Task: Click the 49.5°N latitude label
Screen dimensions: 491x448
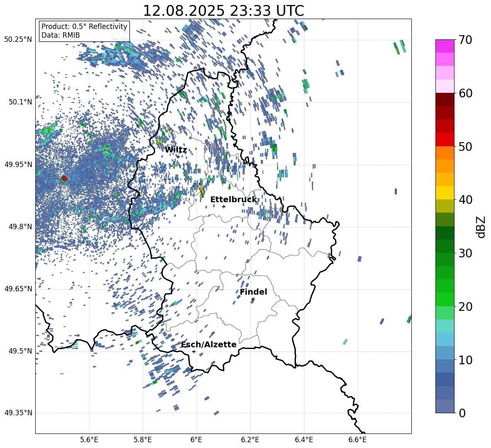Action: click(x=20, y=351)
